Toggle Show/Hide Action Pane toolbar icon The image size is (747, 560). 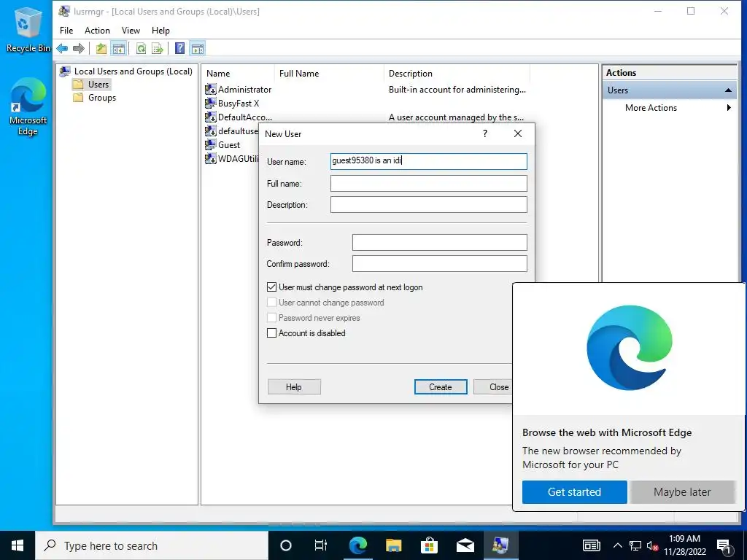coord(197,48)
